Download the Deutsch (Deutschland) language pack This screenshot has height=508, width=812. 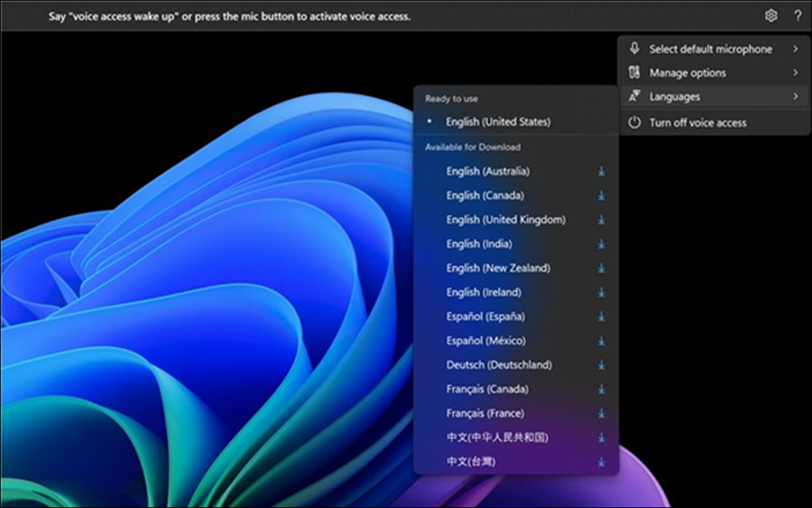[601, 365]
